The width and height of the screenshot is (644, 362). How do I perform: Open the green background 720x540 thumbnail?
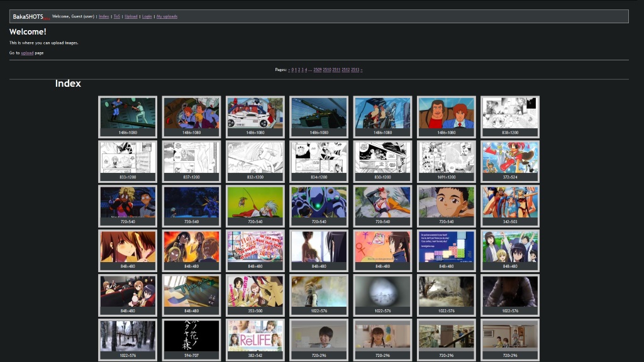255,206
